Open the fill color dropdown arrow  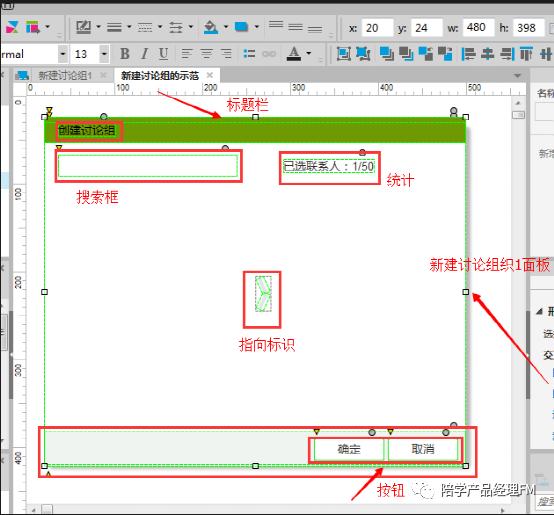(226, 27)
